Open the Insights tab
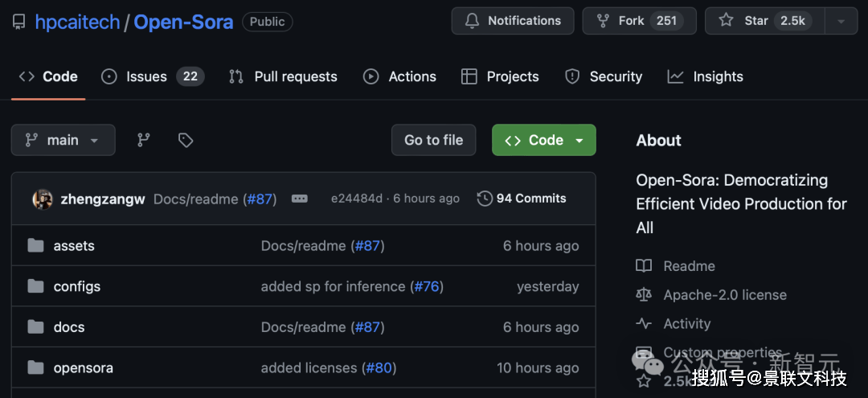This screenshot has width=868, height=398. tap(706, 76)
